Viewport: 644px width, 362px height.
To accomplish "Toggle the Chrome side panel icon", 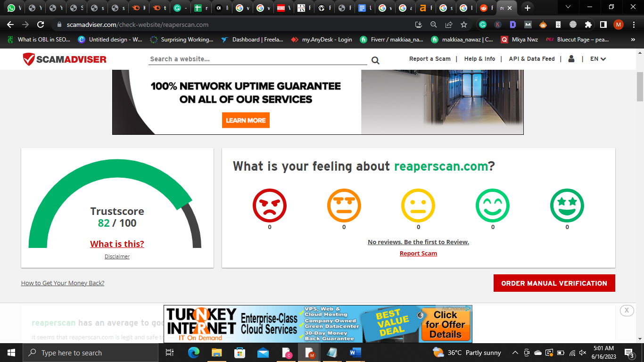I will [x=603, y=25].
